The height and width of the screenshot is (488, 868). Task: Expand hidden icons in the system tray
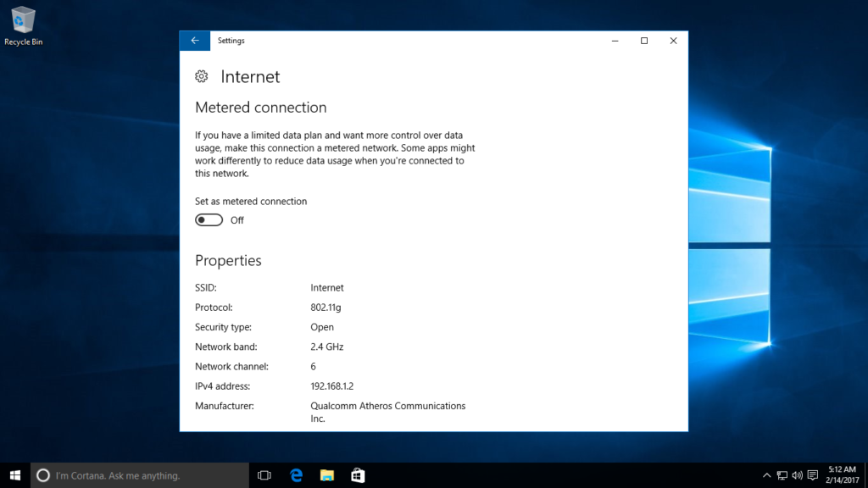[x=767, y=475]
